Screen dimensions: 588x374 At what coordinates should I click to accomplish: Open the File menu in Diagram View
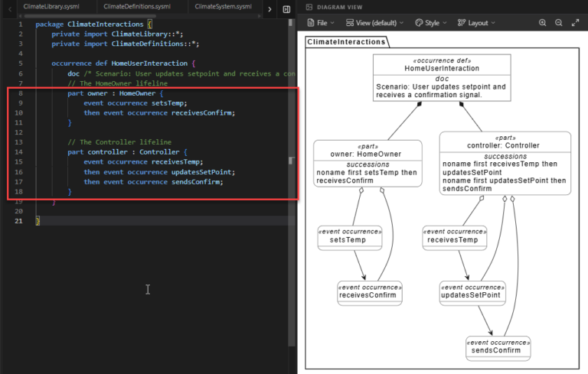321,23
